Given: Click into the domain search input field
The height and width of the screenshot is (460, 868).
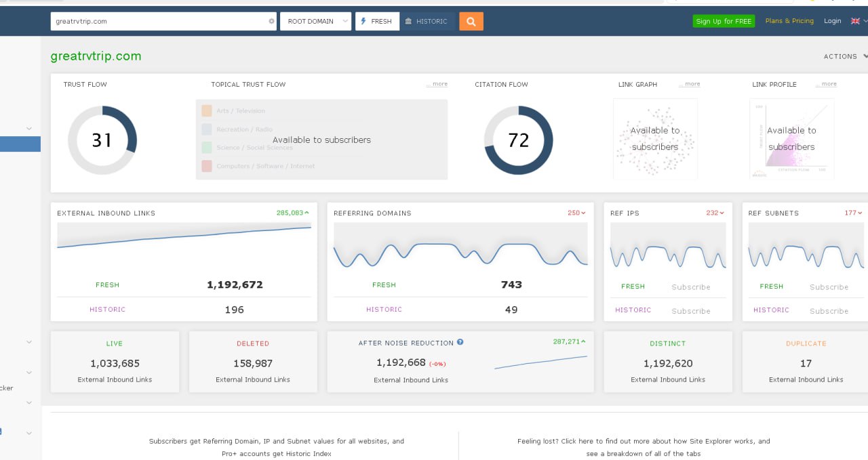Looking at the screenshot, I should tap(159, 21).
